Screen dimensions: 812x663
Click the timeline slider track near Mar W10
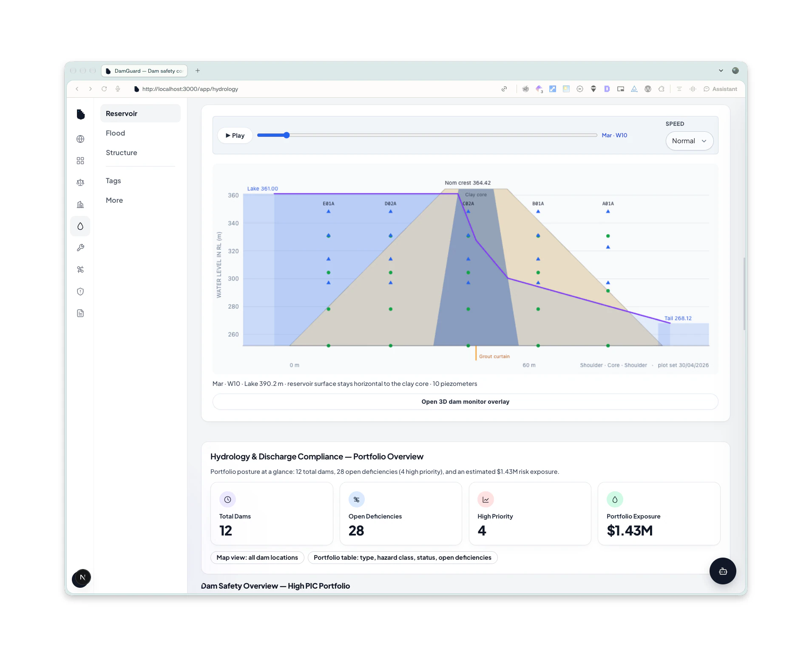point(427,135)
